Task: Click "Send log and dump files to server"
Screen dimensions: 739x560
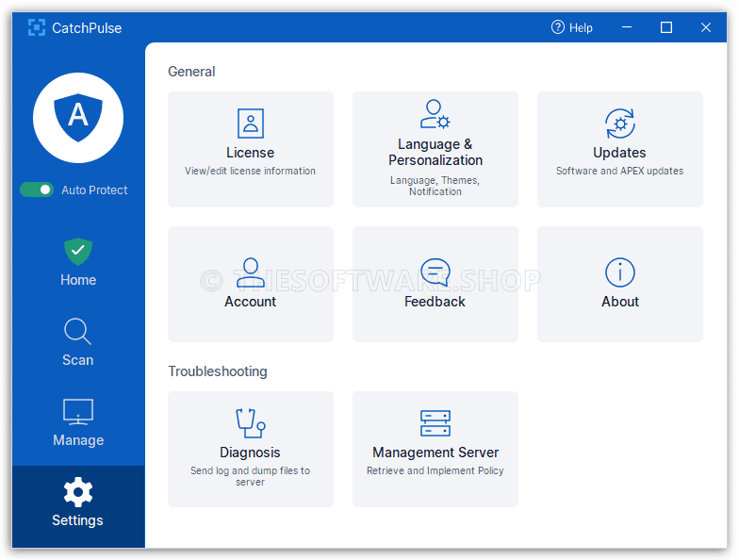Action: tap(251, 476)
